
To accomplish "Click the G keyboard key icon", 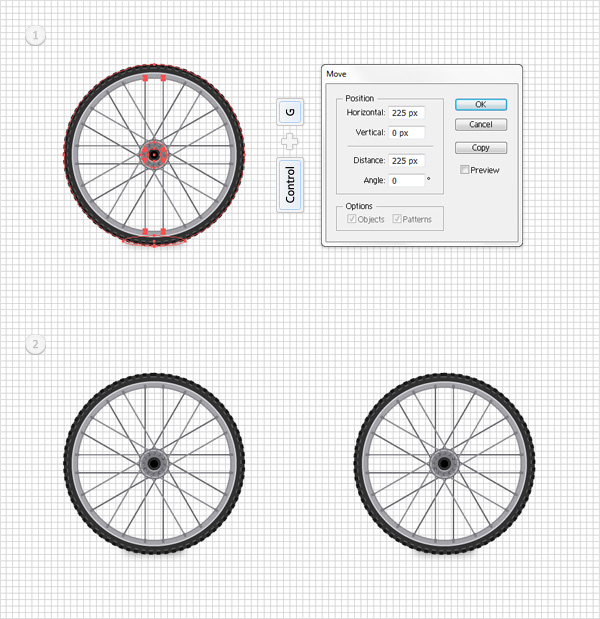I will 290,112.
